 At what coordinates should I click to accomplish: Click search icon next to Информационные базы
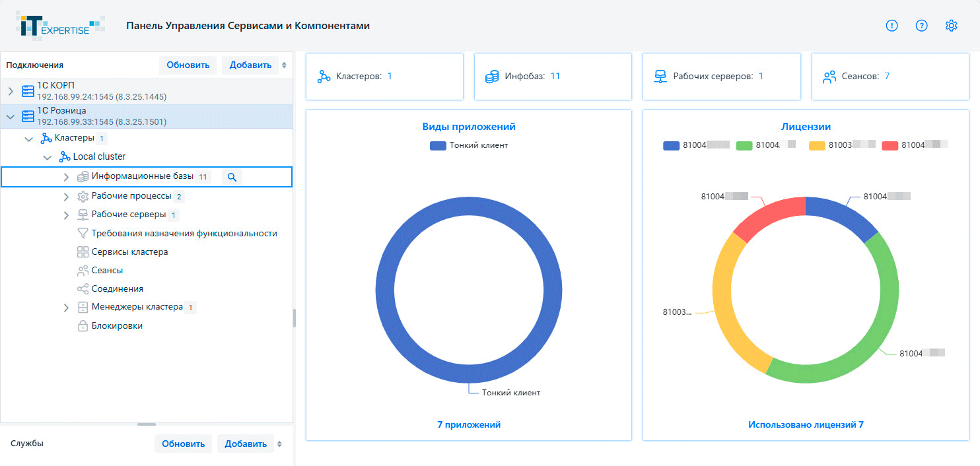click(x=231, y=177)
